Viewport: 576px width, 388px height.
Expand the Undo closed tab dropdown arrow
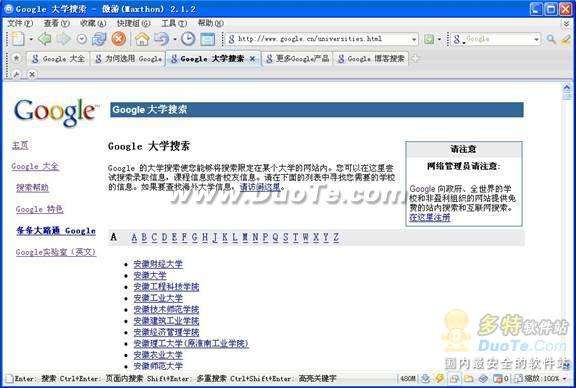click(175, 39)
